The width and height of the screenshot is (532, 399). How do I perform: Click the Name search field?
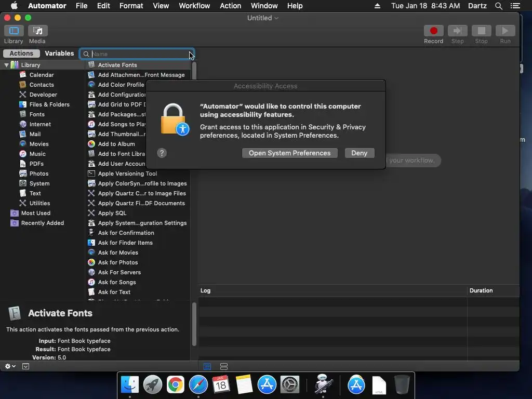(x=137, y=54)
